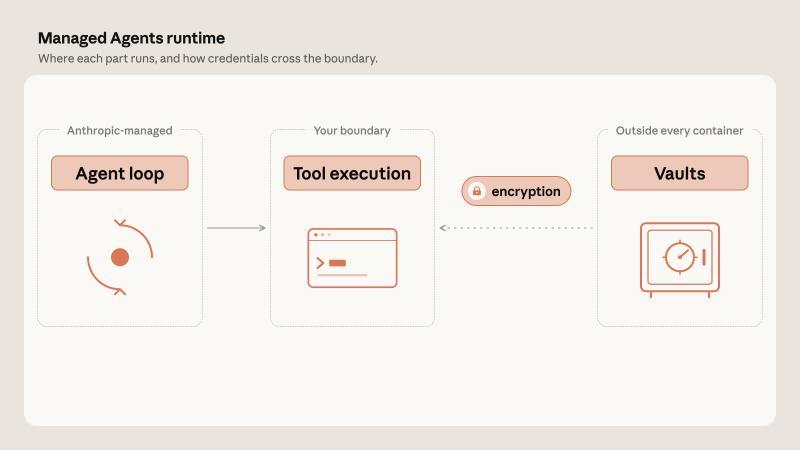Click the terminal window icon
The image size is (800, 450).
point(352,258)
